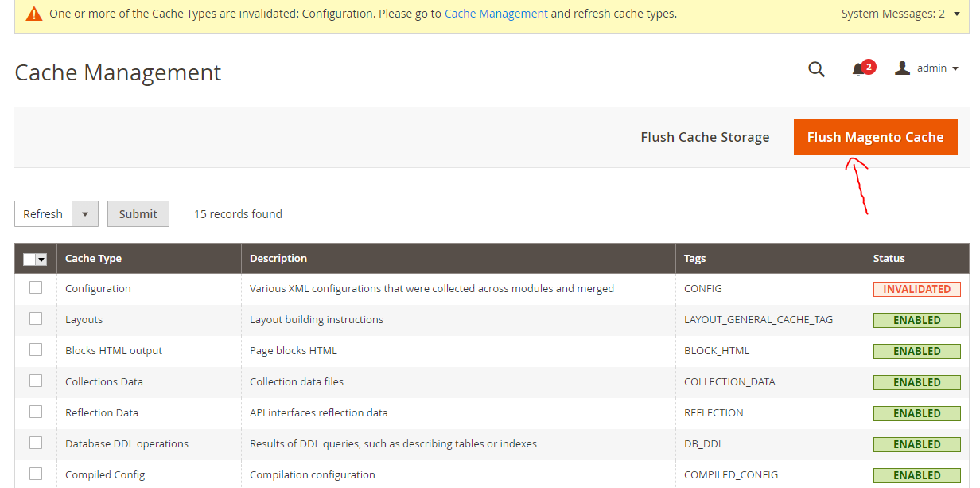Click the warning triangle icon in message bar
980x488 pixels.
[34, 14]
